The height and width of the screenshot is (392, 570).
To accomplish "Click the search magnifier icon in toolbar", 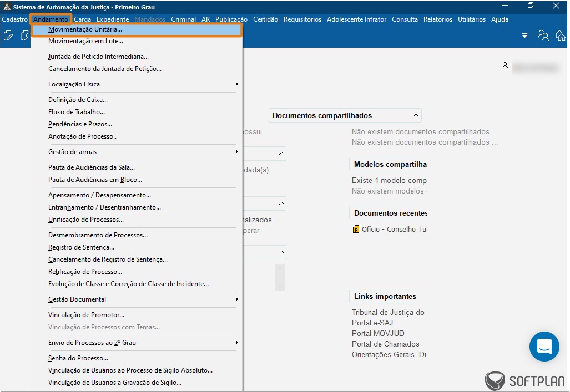I will pyautogui.click(x=26, y=36).
